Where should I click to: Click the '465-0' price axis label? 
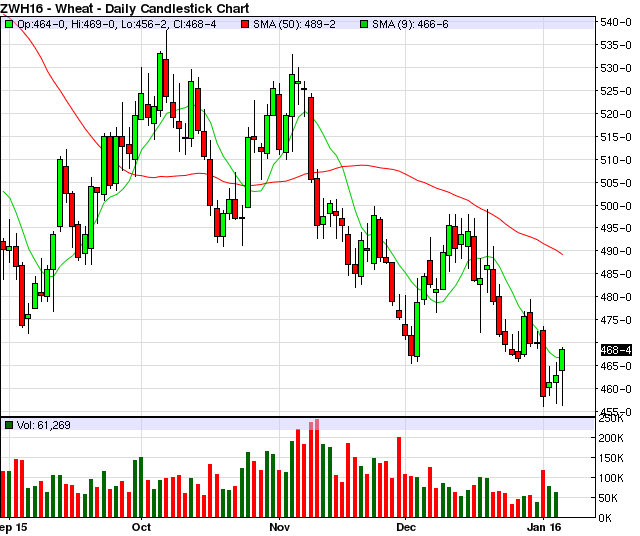click(616, 366)
